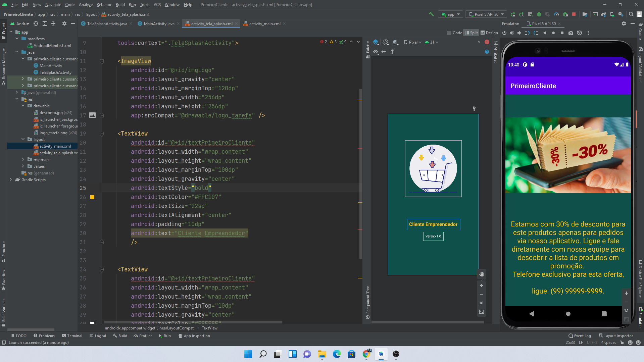Screen dimensions: 644x362
Task: Rotate the emulator left
Action: 527,33
